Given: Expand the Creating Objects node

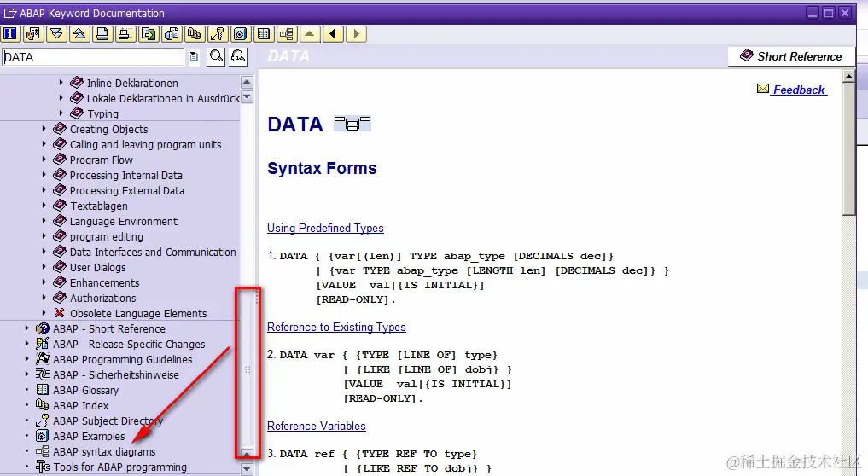Looking at the screenshot, I should (x=44, y=129).
